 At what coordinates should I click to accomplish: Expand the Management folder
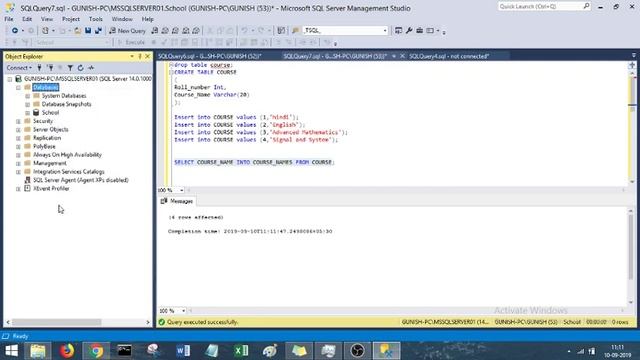18,163
